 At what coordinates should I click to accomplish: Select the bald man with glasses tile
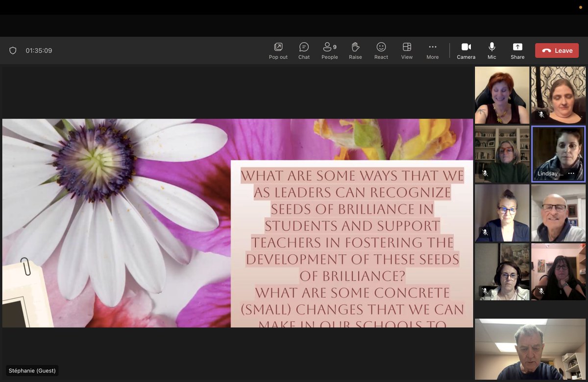559,213
